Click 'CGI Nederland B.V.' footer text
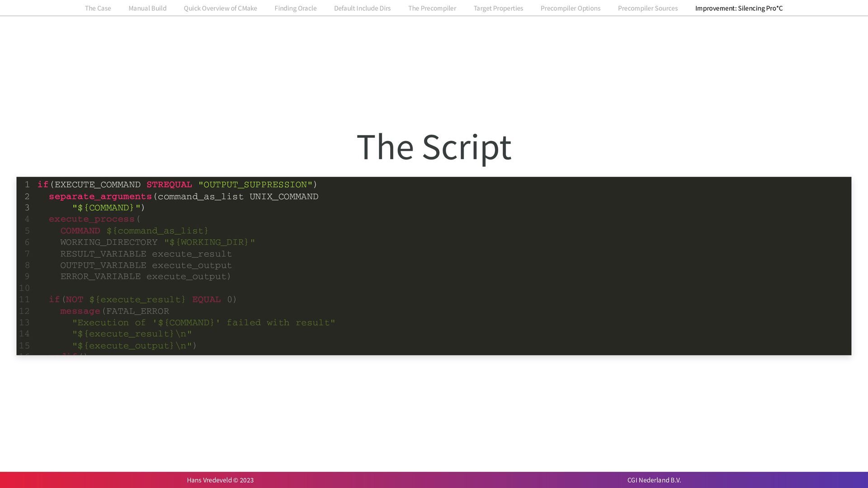 click(x=654, y=480)
